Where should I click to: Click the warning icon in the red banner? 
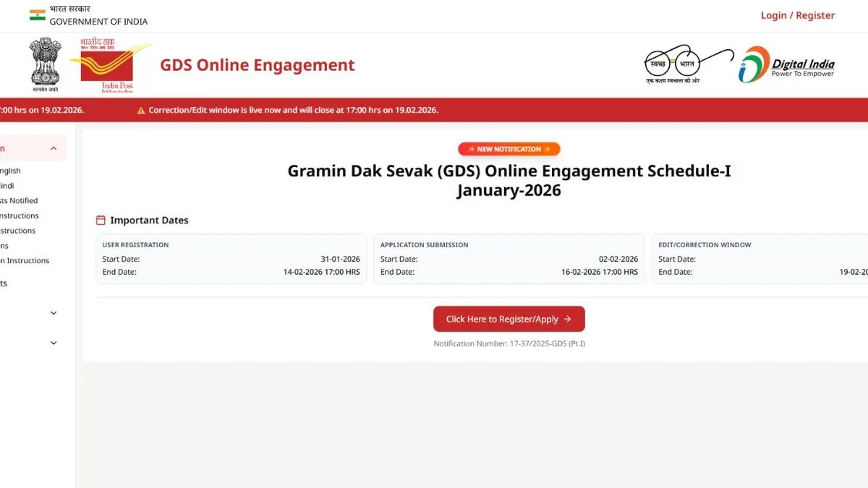(141, 111)
